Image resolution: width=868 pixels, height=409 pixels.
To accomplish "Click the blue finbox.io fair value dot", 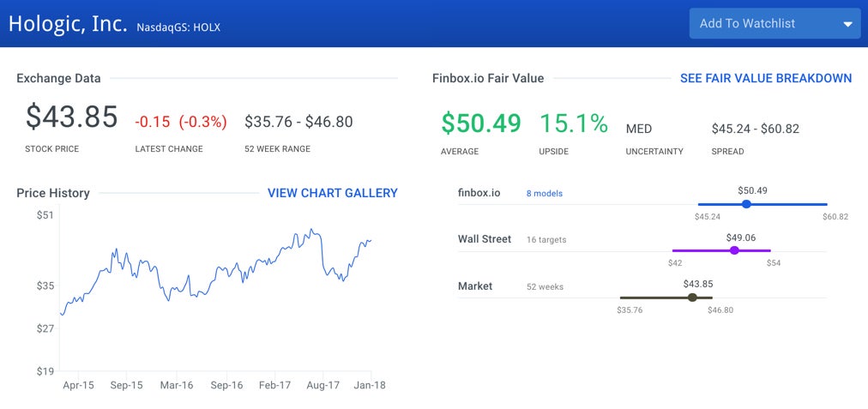I will tap(746, 204).
